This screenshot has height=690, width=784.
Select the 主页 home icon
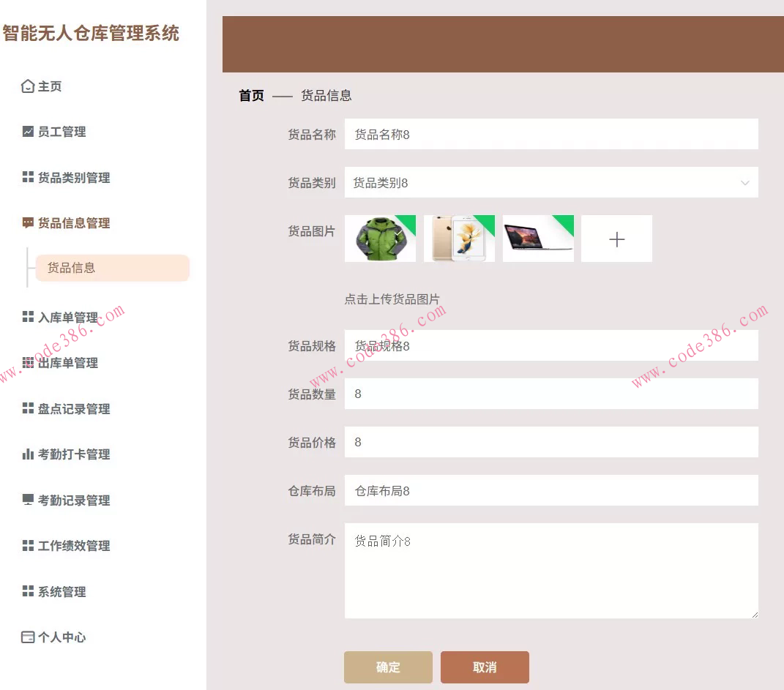coord(26,86)
